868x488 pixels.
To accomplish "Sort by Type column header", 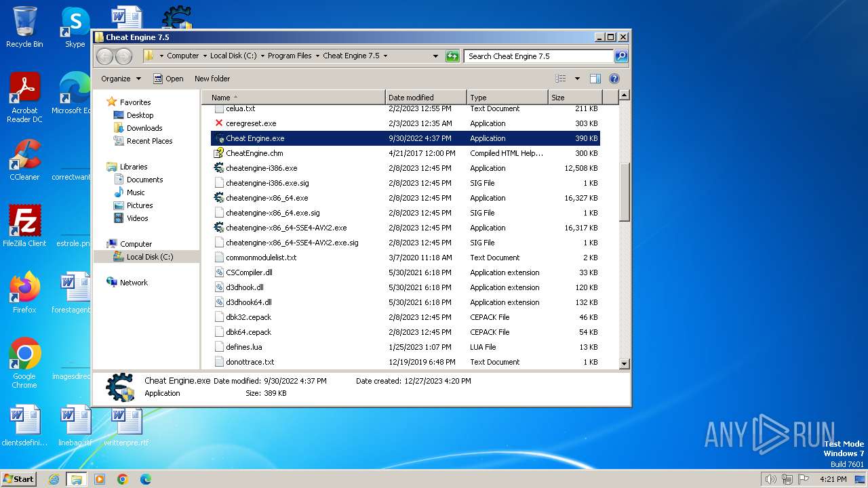I will coord(507,98).
